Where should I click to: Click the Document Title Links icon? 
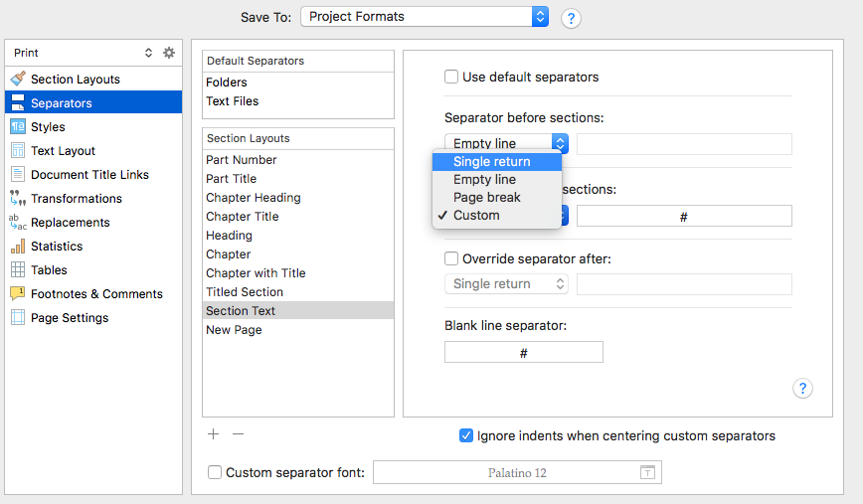pyautogui.click(x=17, y=175)
